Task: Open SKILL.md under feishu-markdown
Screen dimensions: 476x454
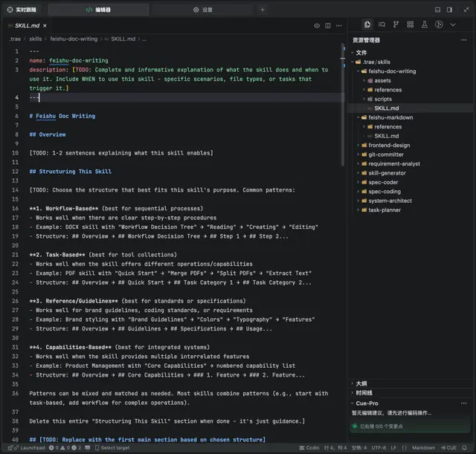Action: click(x=387, y=136)
